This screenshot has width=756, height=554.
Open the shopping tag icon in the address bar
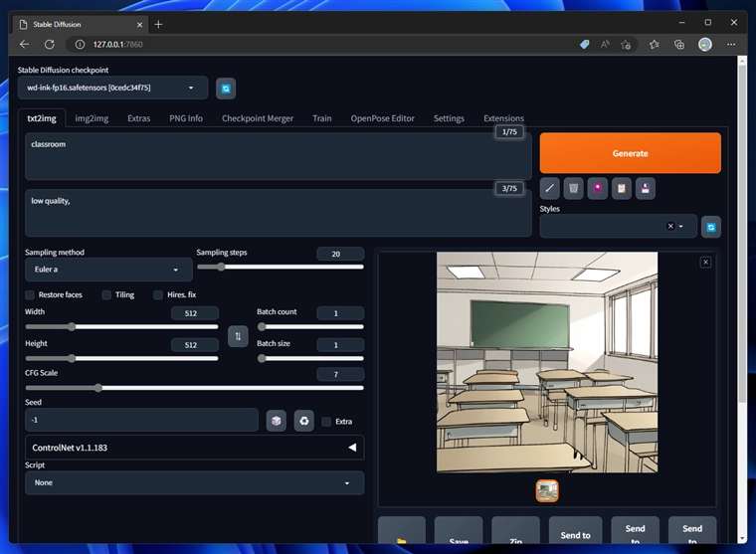point(584,45)
